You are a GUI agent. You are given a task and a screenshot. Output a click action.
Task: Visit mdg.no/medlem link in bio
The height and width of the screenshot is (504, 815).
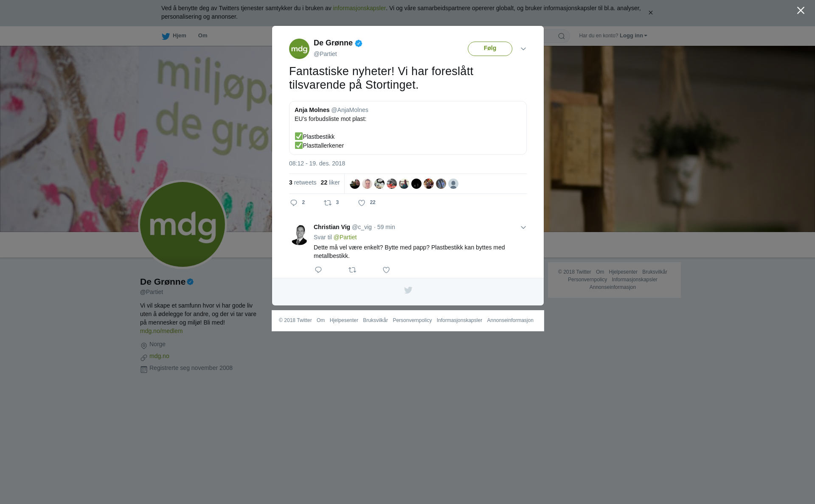tap(161, 331)
